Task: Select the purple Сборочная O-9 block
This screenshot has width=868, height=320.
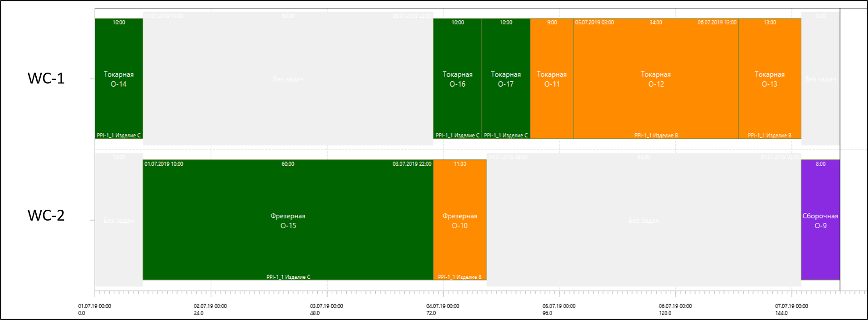Action: coord(820,220)
